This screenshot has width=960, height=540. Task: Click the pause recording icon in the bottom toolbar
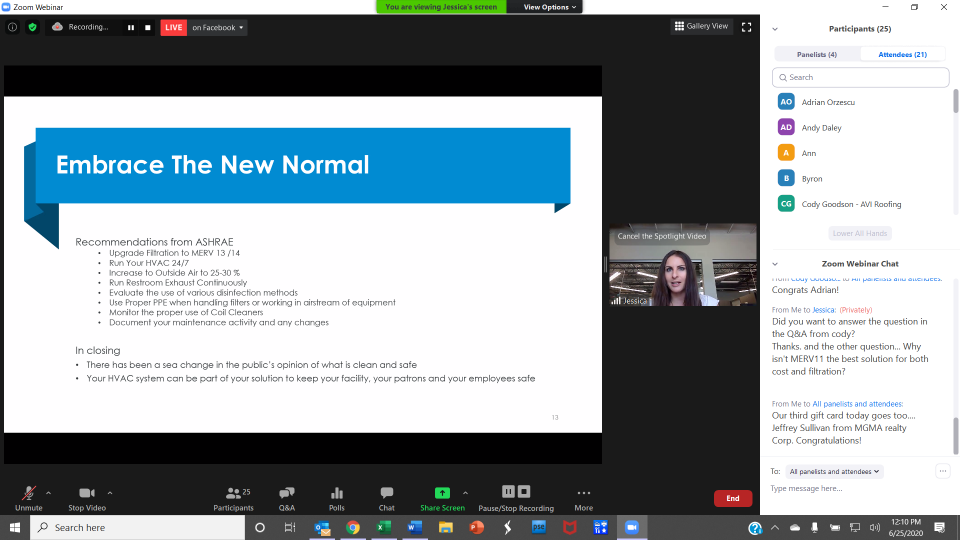[x=508, y=492]
